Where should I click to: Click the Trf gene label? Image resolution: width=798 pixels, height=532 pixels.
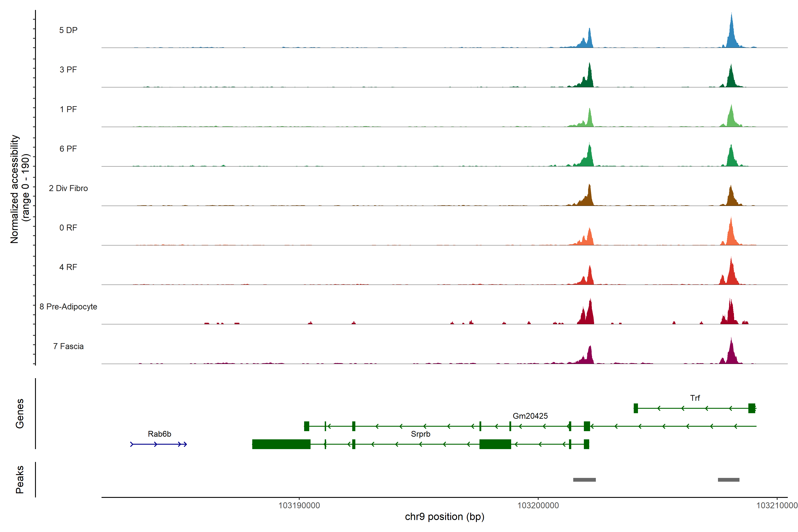click(x=695, y=398)
